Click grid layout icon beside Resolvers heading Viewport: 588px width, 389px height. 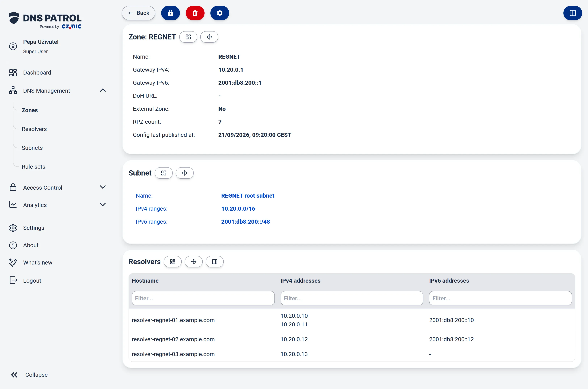click(173, 261)
